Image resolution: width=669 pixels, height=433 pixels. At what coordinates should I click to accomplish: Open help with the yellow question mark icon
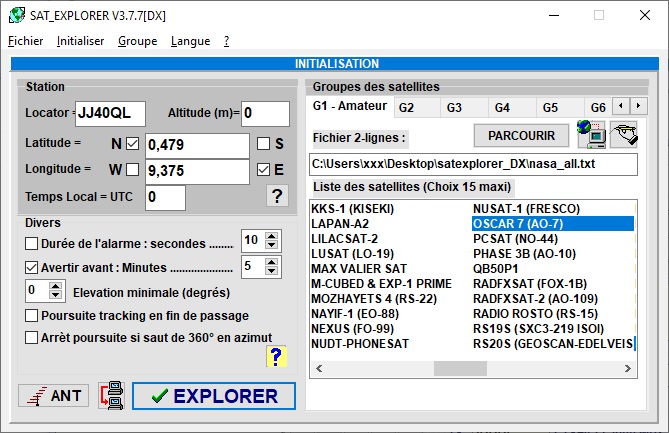pos(276,357)
